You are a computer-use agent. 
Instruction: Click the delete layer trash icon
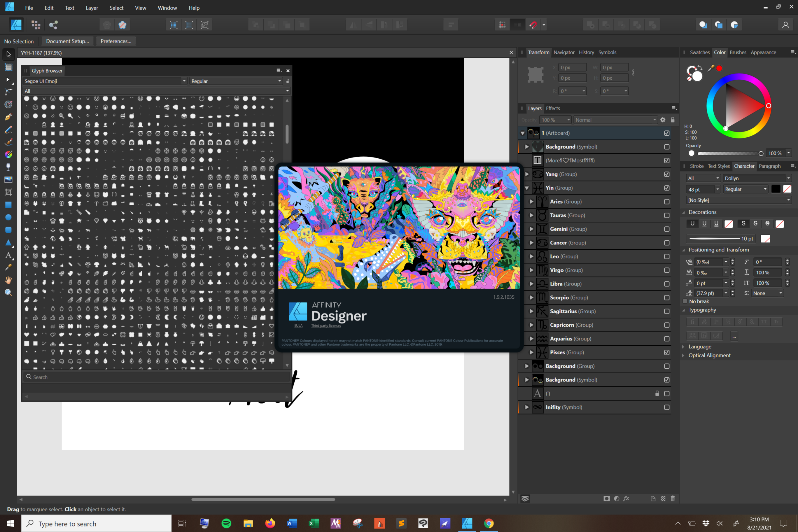[673, 498]
